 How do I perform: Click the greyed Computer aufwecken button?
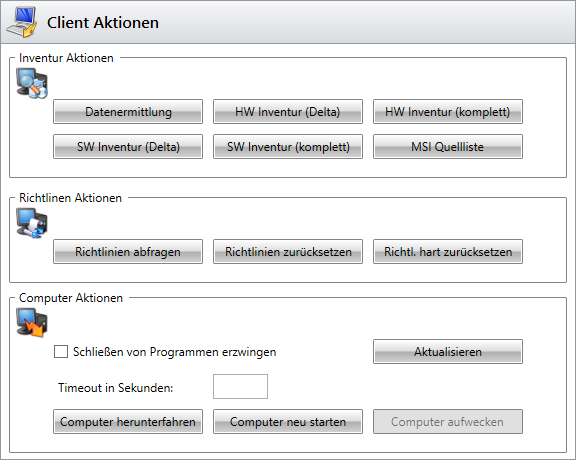[x=448, y=421]
